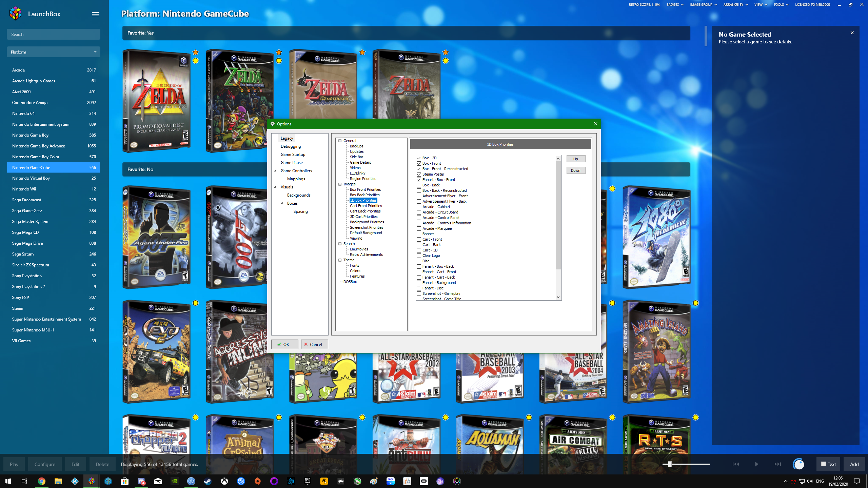Uncheck the Box - Front priority
868x488 pixels.
419,163
